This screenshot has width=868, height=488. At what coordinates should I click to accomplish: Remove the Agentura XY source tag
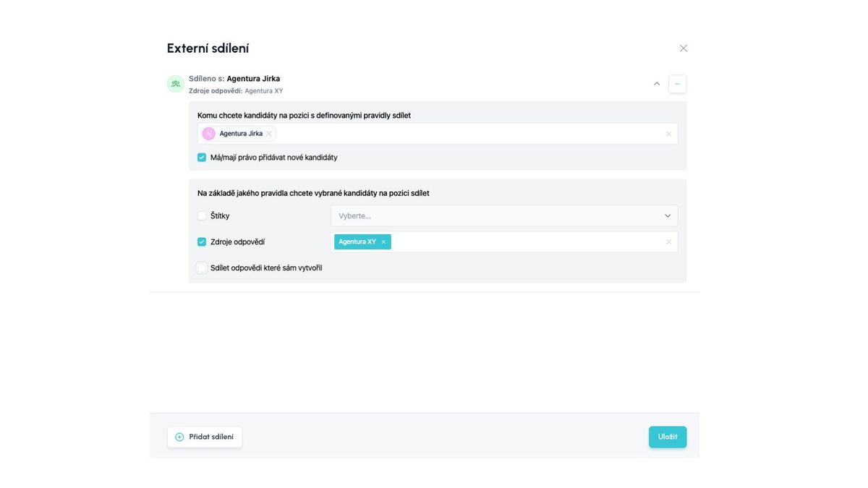click(383, 242)
